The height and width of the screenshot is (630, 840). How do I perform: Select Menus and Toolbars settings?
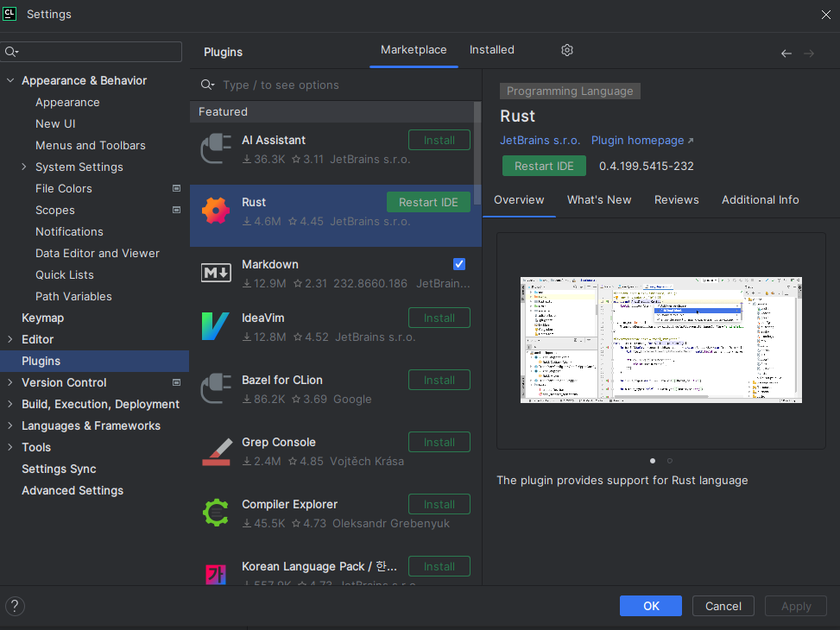coord(91,145)
